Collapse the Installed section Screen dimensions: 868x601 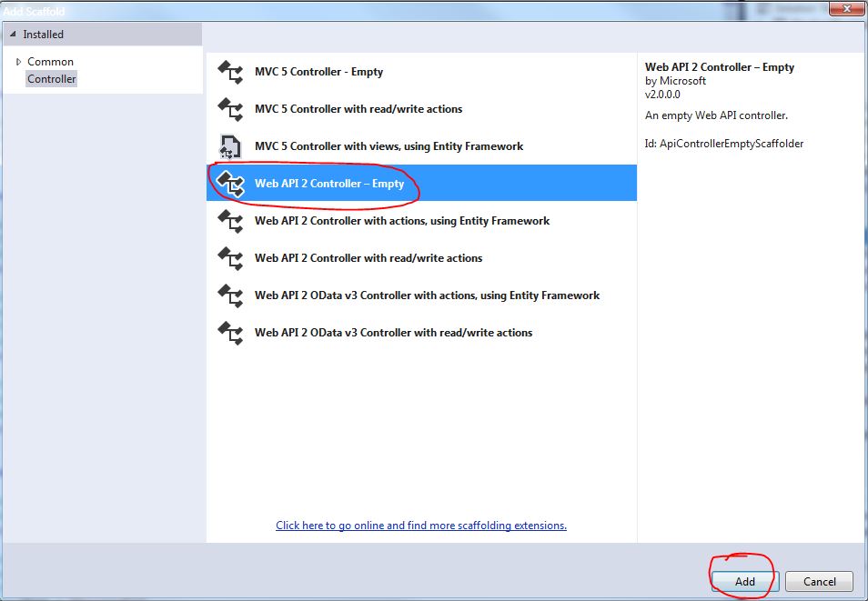coord(13,34)
